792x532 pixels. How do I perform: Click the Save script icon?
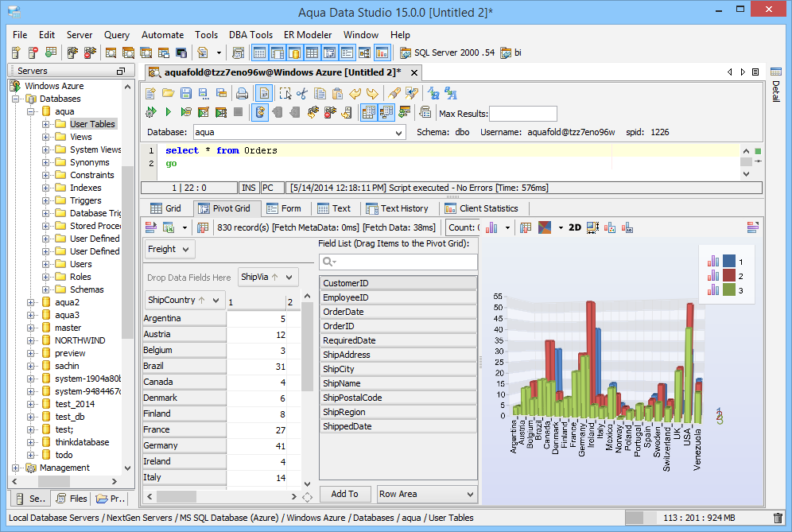click(186, 94)
